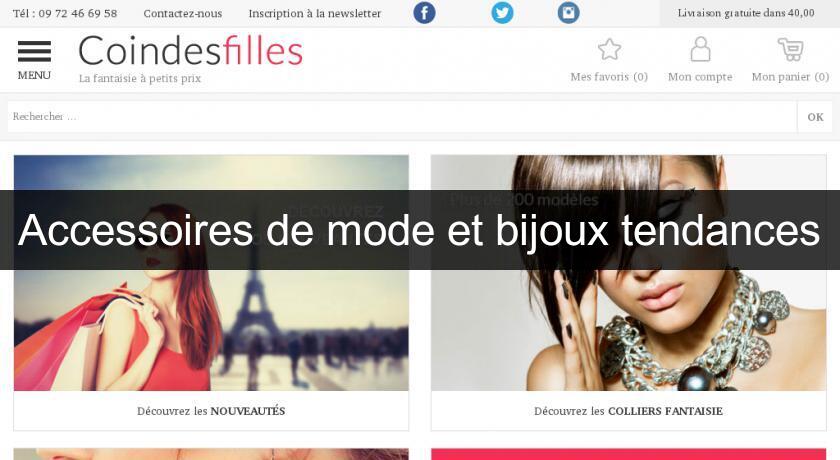The width and height of the screenshot is (840, 460).
Task: Open the Facebook page icon
Action: click(424, 13)
